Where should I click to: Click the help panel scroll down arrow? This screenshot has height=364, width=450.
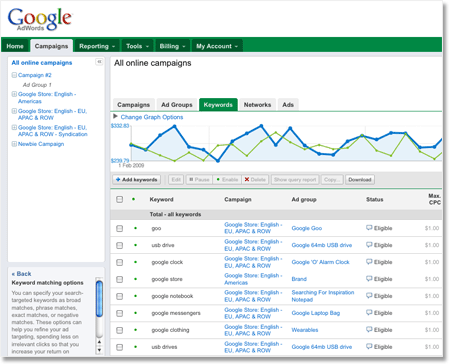(x=99, y=350)
